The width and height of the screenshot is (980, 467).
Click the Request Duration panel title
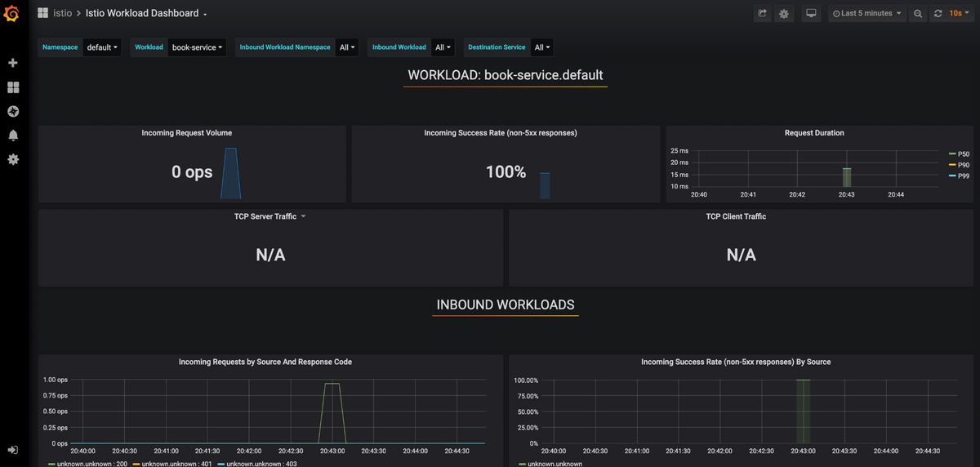click(814, 133)
